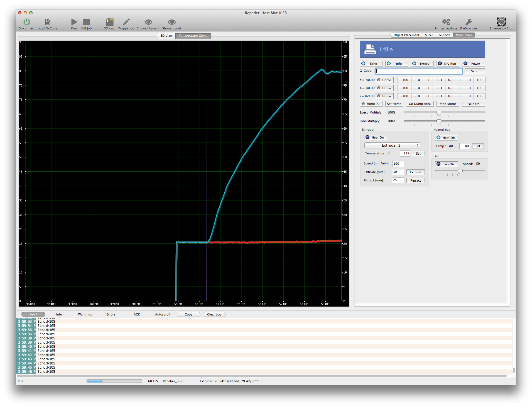Viewport: 532px width, 407px height.
Task: Open the Preferences wrench icon
Action: pyautogui.click(x=469, y=22)
